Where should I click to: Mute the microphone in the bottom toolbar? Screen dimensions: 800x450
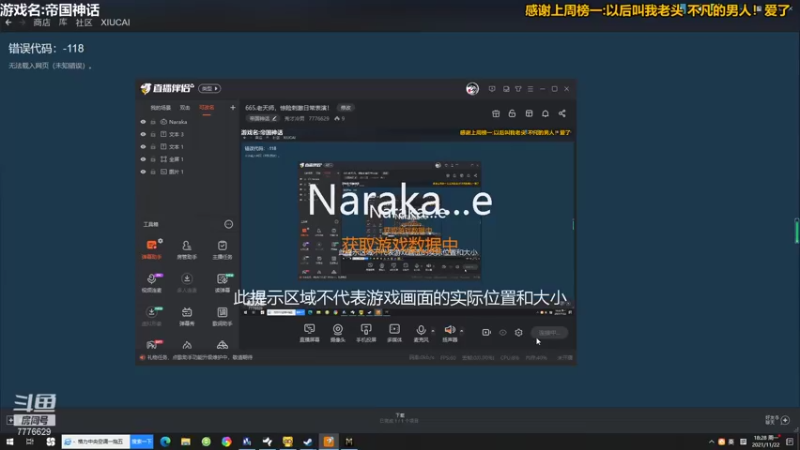421,331
